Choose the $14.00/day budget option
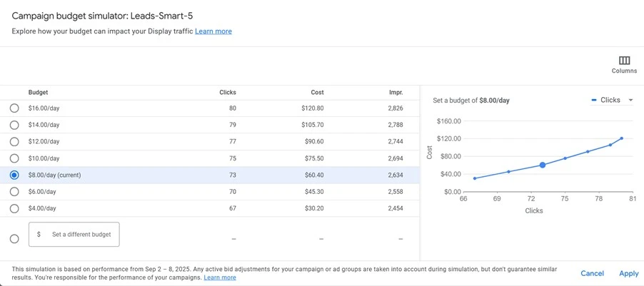 coord(14,125)
